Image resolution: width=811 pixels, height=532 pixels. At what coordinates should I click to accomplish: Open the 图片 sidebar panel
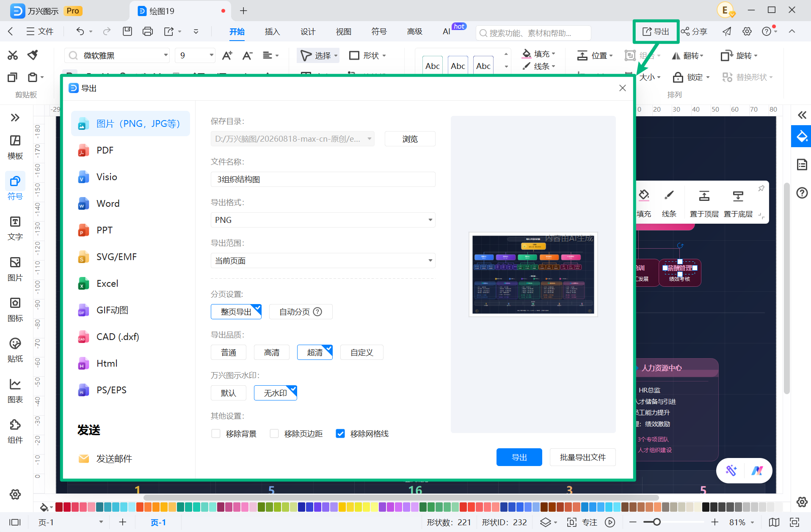[x=15, y=269]
